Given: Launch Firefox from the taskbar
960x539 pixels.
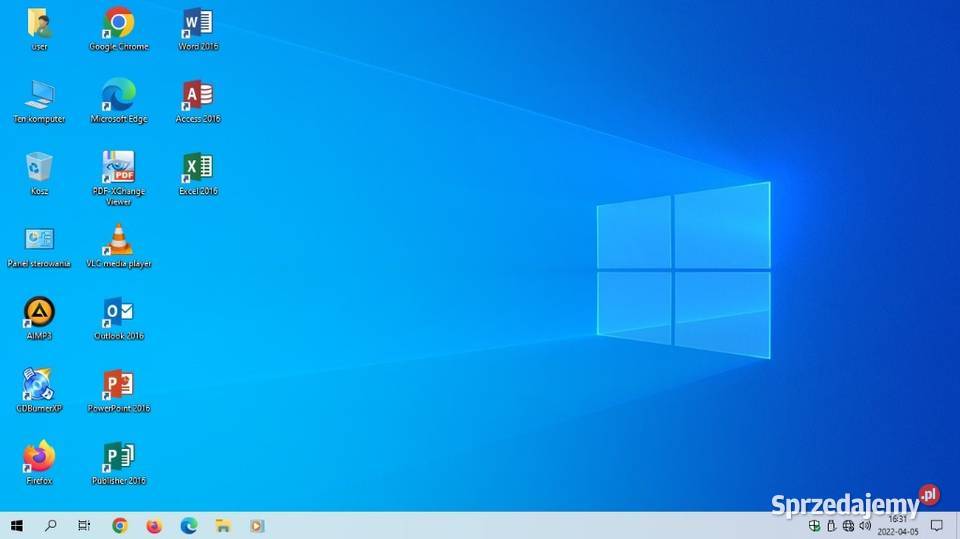Looking at the screenshot, I should tap(154, 526).
